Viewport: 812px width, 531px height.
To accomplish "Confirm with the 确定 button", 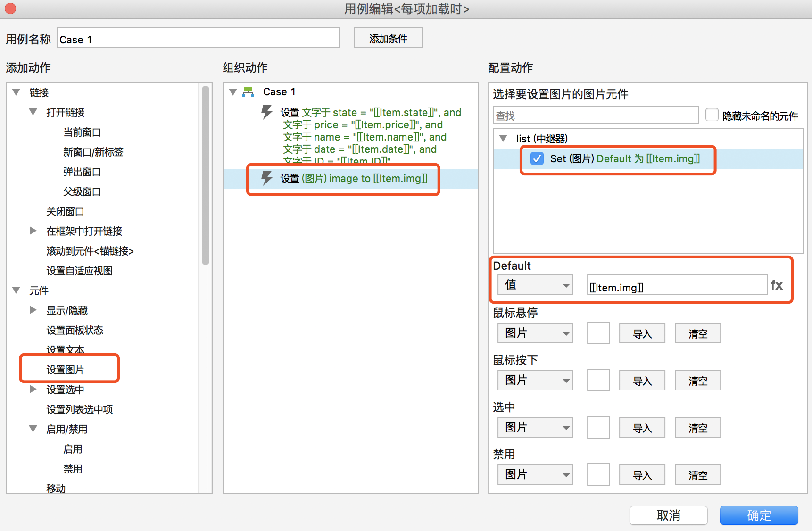I will (x=759, y=515).
